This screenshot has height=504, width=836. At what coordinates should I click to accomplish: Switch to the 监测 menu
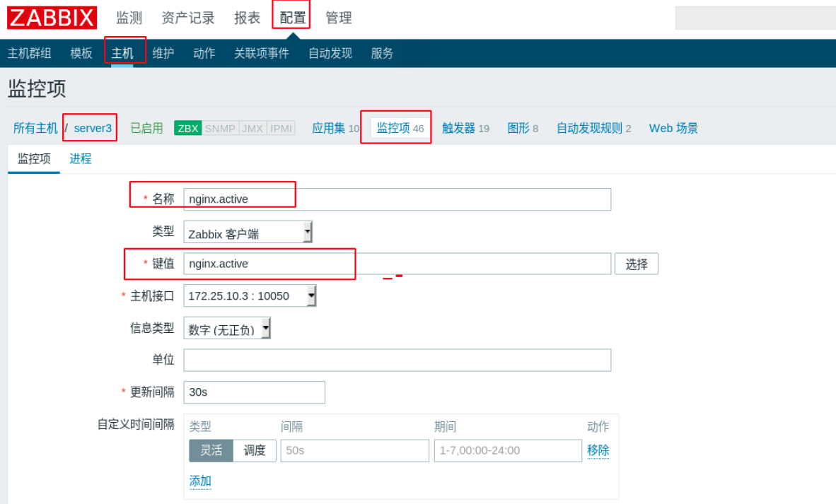click(x=126, y=18)
